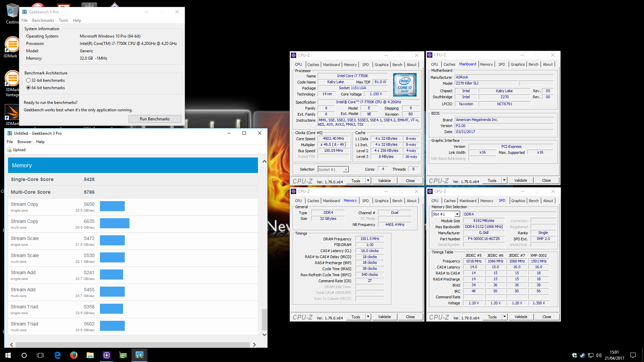Open Steam tray icon
The height and width of the screenshot is (362, 644).
583,355
